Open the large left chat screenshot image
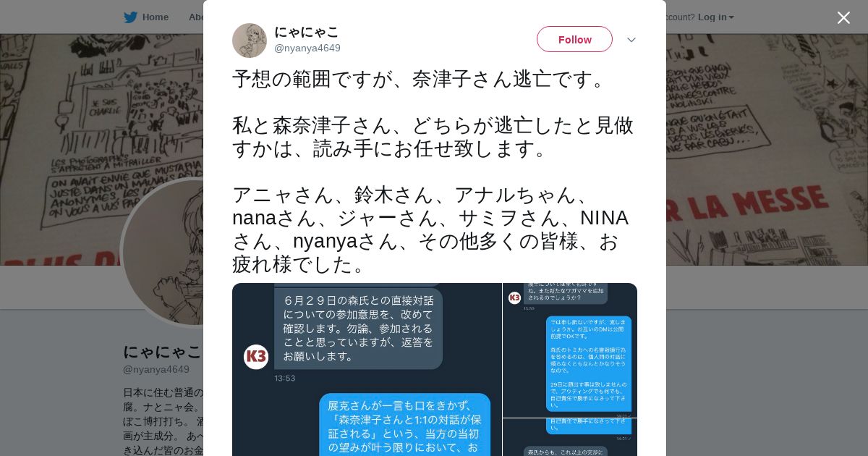 pos(367,369)
